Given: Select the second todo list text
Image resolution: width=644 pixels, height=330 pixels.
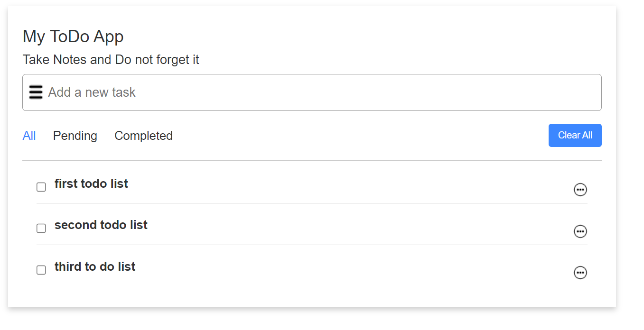Looking at the screenshot, I should coord(101,225).
